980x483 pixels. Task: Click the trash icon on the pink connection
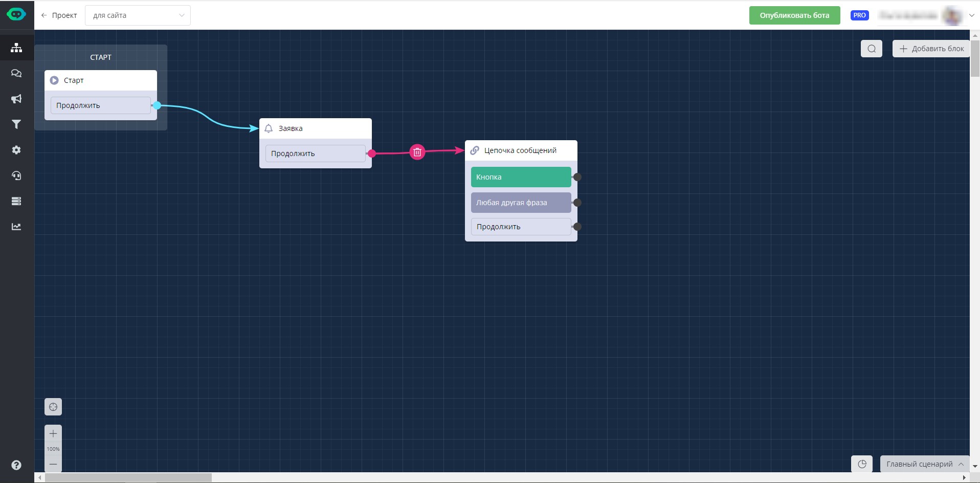click(x=417, y=152)
